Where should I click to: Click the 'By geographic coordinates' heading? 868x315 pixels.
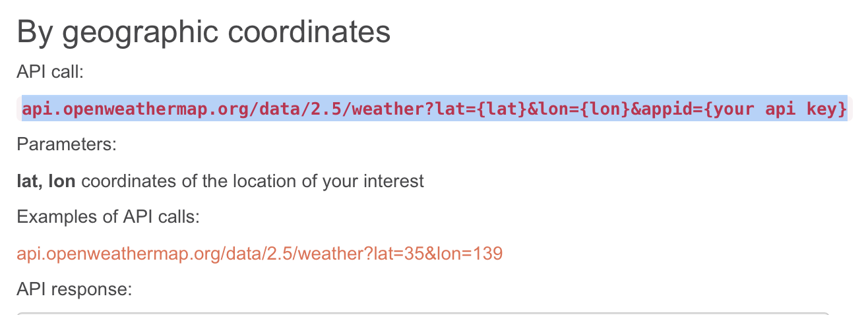pyautogui.click(x=204, y=32)
